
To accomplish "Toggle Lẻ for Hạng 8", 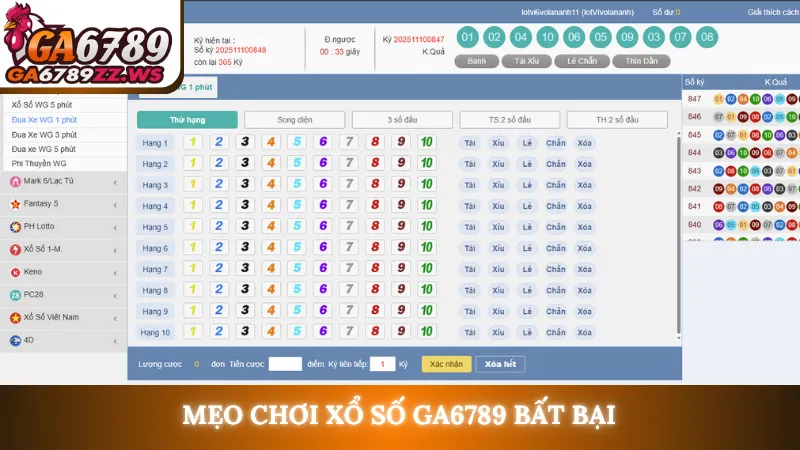I will tap(527, 290).
